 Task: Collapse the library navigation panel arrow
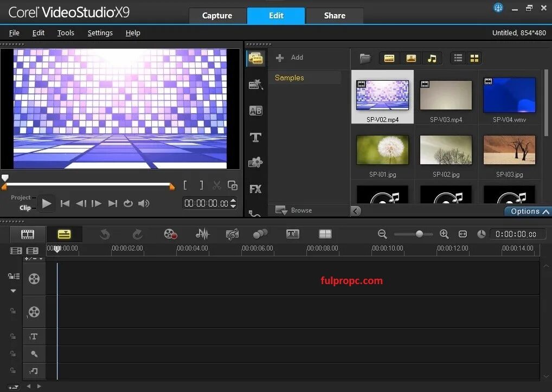pos(356,211)
